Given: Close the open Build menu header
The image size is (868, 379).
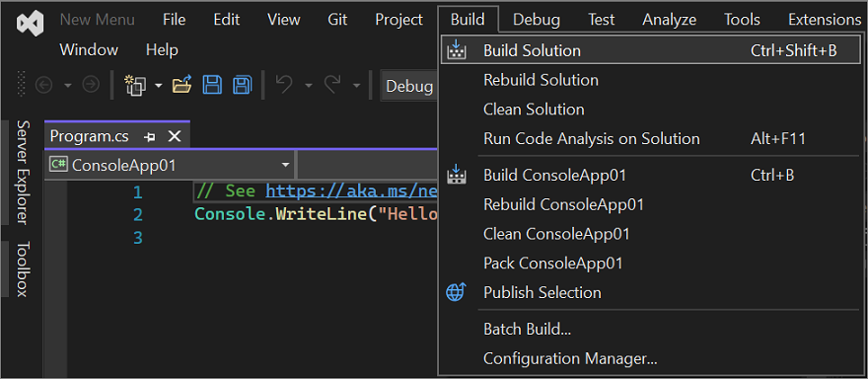Looking at the screenshot, I should [468, 20].
